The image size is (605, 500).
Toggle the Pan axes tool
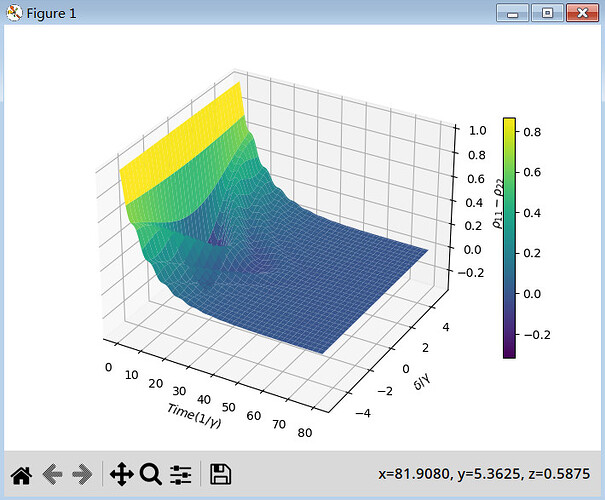pyautogui.click(x=121, y=474)
